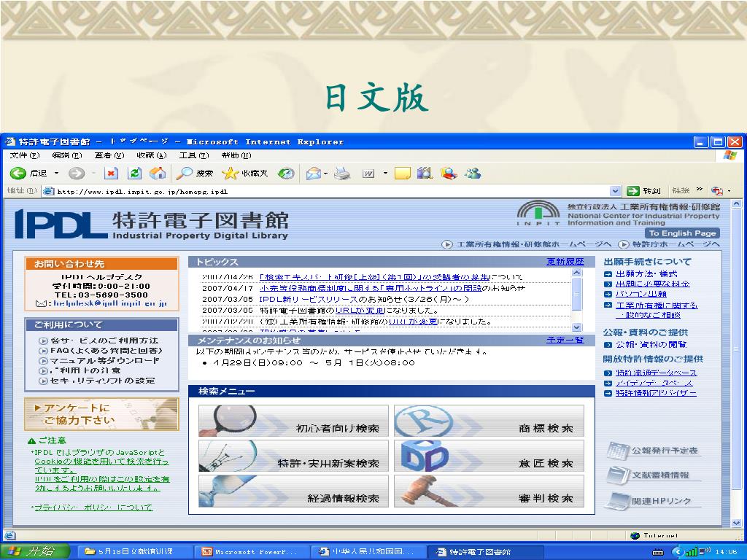Click the helpdesk email envelope icon

tap(41, 304)
